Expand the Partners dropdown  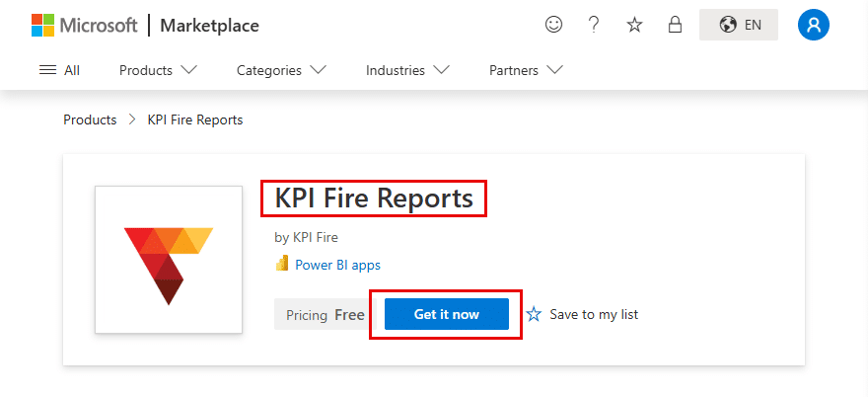coord(526,70)
